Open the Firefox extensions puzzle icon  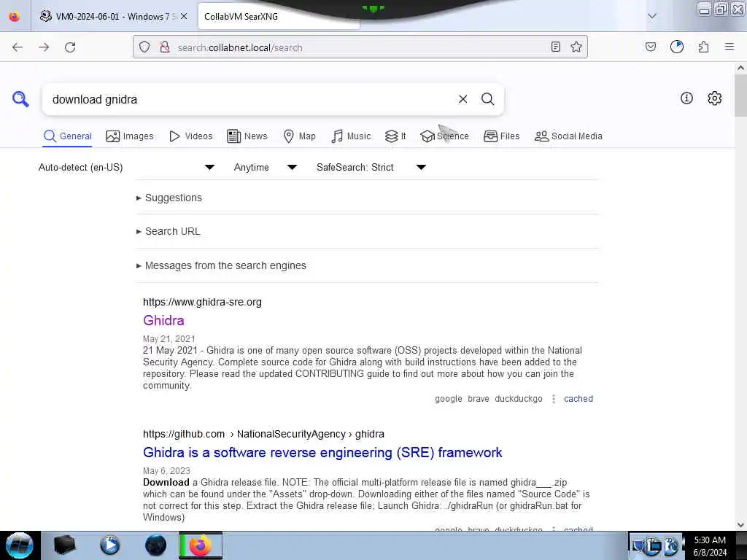click(703, 47)
